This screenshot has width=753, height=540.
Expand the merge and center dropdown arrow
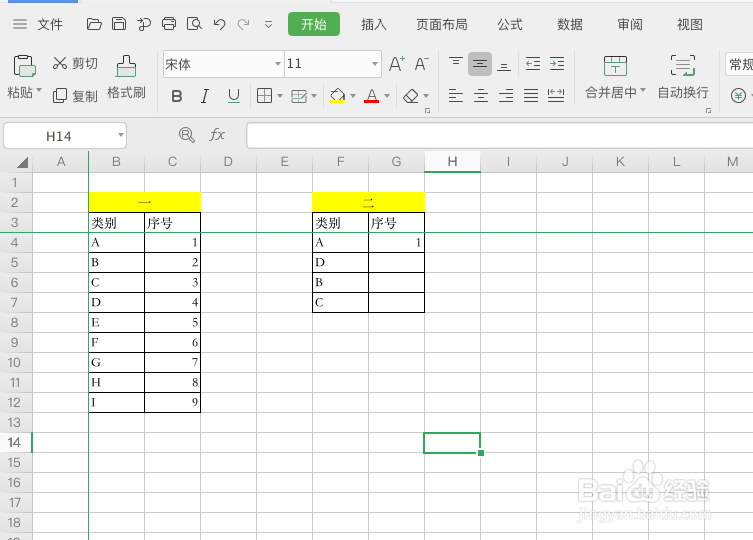tap(643, 90)
